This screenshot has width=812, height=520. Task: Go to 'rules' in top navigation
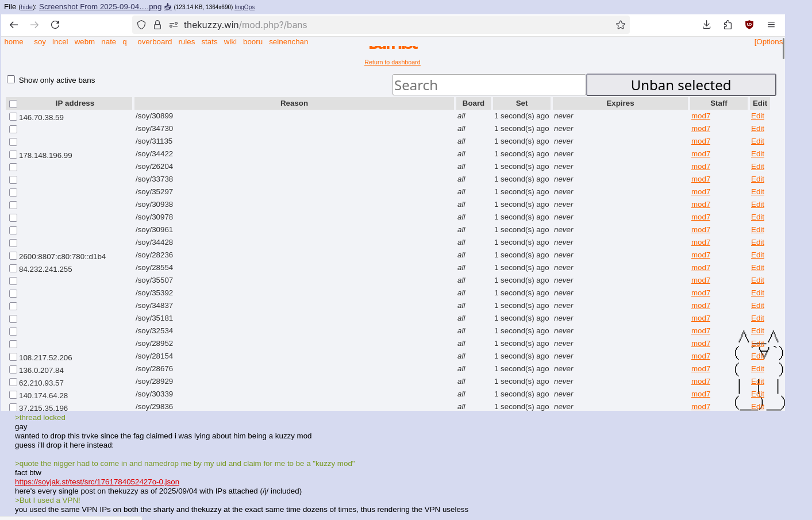click(186, 42)
